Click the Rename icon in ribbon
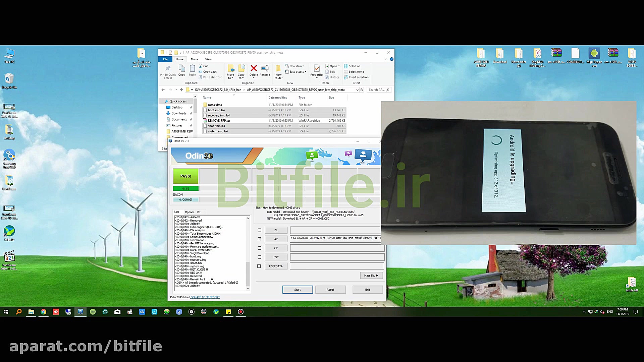This screenshot has width=644, height=362. click(265, 69)
